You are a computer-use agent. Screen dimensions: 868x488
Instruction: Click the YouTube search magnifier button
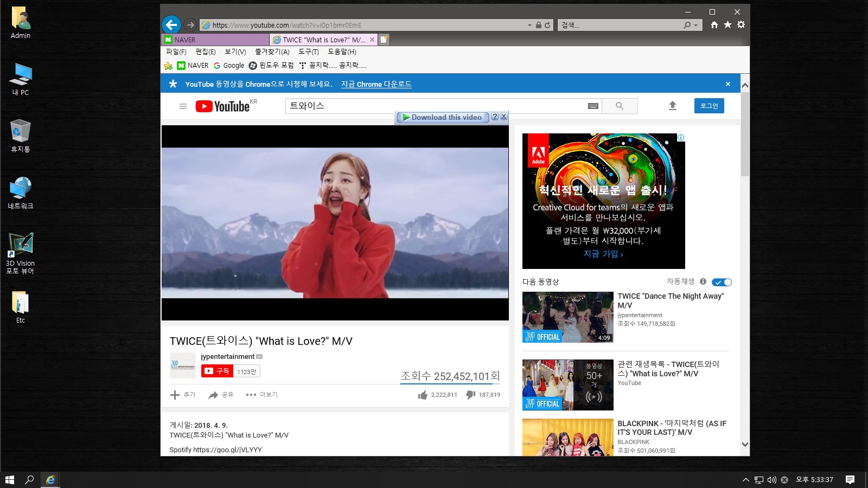tap(620, 106)
